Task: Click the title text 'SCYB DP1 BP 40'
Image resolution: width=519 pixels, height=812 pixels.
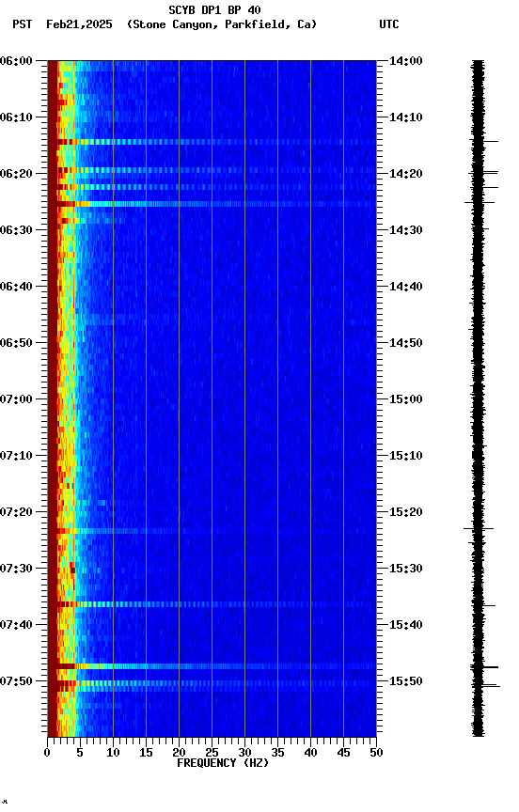Action: pos(214,10)
